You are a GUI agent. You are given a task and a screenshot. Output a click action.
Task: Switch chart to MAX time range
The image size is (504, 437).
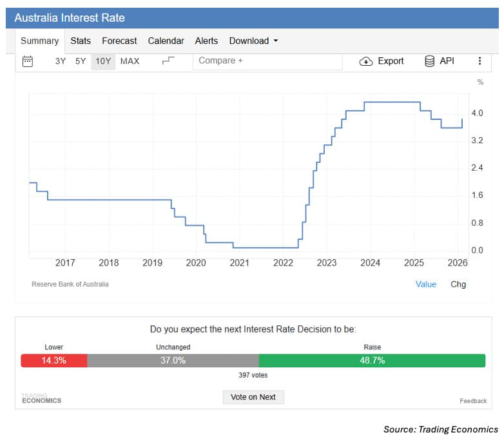(x=130, y=61)
